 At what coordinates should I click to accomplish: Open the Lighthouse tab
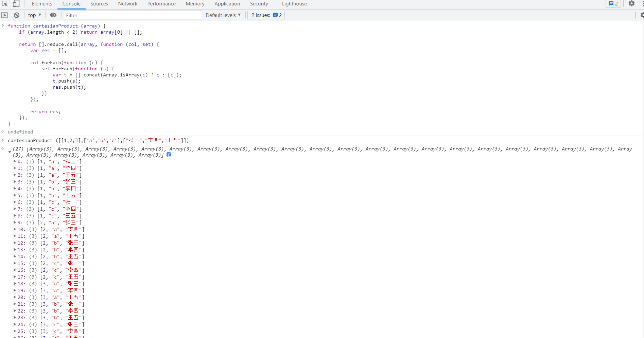[294, 4]
